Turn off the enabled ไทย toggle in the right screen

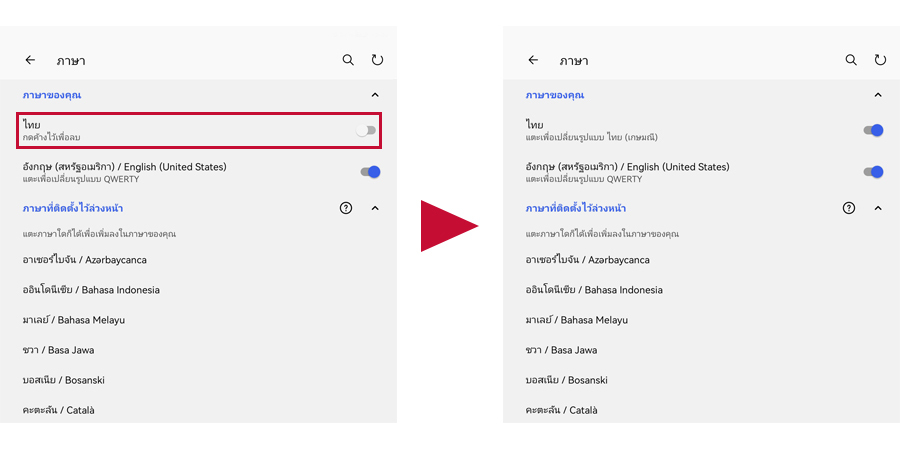tap(874, 130)
